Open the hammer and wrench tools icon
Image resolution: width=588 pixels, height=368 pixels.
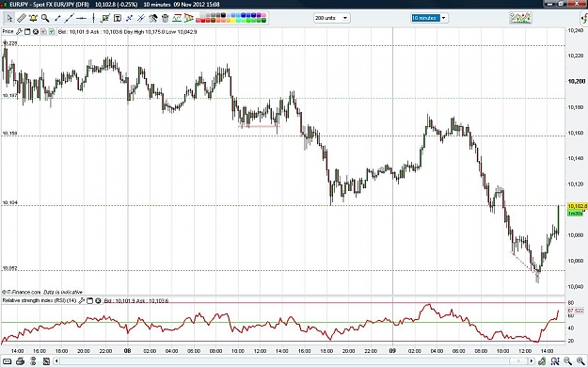click(x=153, y=18)
